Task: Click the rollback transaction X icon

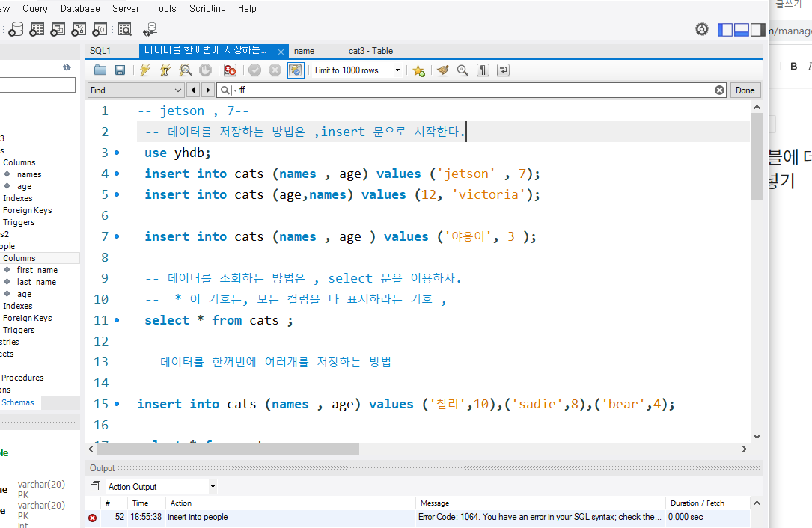Action: (275, 70)
